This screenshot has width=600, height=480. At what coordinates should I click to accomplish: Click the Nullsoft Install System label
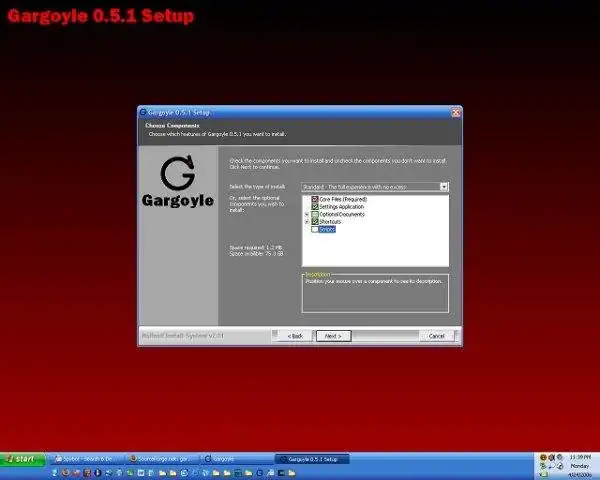[x=183, y=336]
